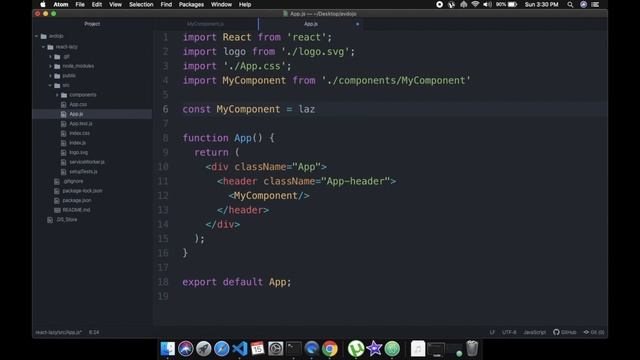Open Terminal from the Dock

click(x=293, y=349)
